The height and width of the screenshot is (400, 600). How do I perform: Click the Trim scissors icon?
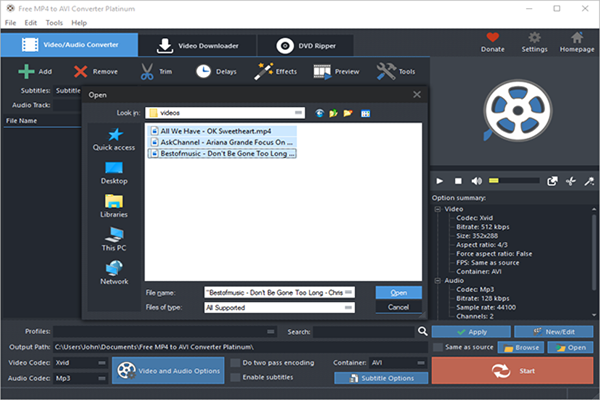pos(146,71)
